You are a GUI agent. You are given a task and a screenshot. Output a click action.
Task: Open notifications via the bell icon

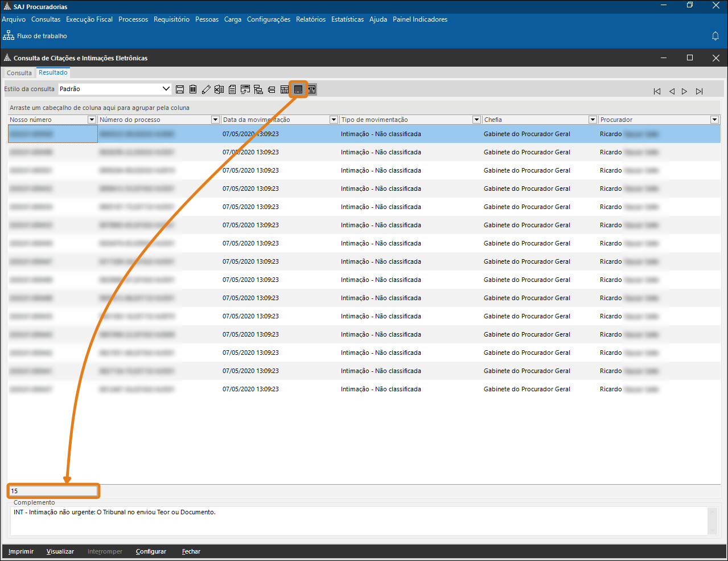(x=715, y=36)
